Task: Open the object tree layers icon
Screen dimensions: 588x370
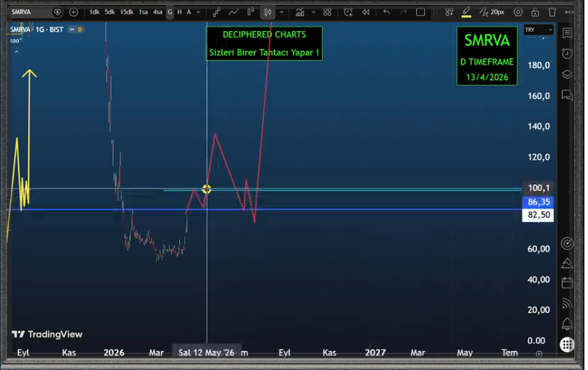Action: pyautogui.click(x=567, y=74)
